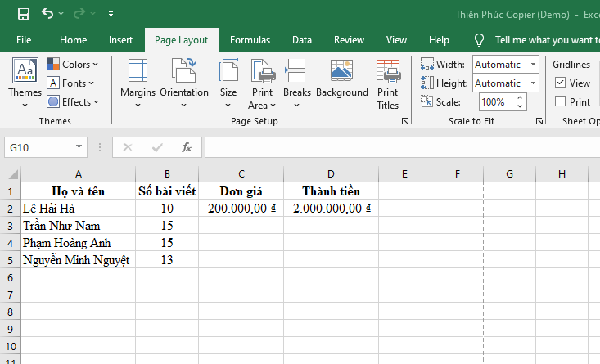
Task: Undo the last action
Action: tap(47, 14)
